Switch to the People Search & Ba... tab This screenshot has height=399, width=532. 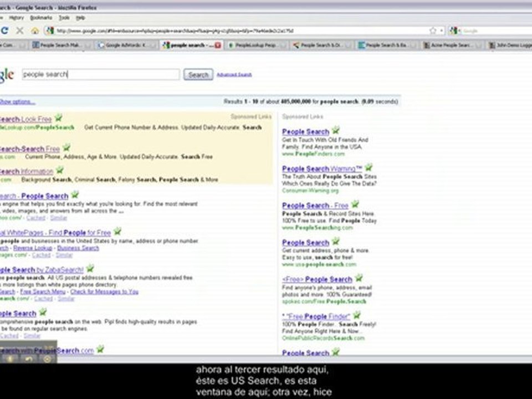pos(387,45)
